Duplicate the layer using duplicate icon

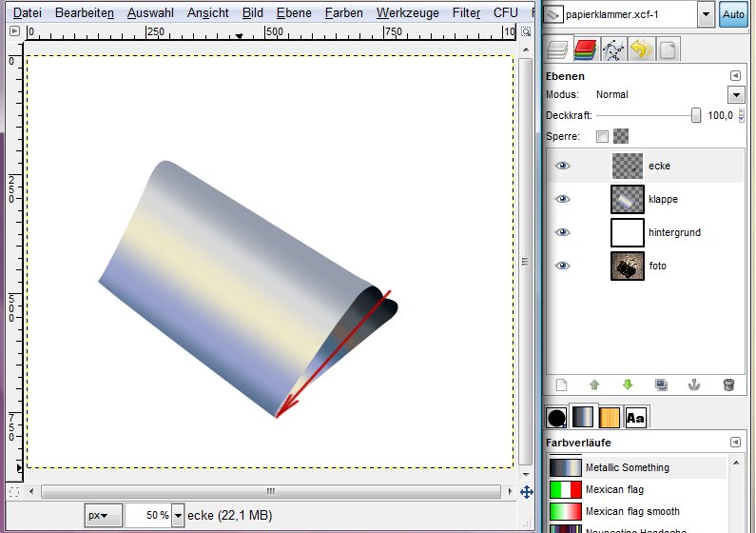[x=662, y=385]
